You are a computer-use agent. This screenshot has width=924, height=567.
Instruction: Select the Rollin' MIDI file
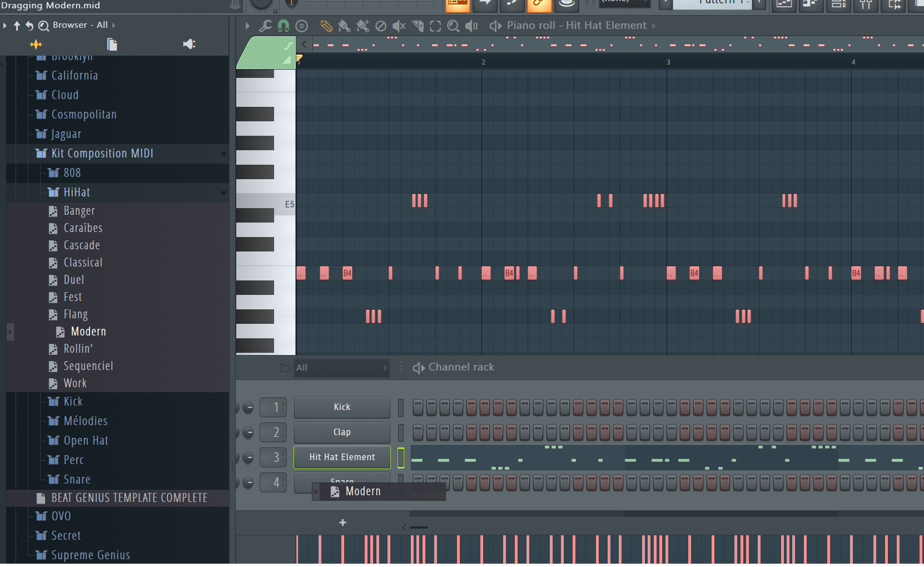point(78,349)
